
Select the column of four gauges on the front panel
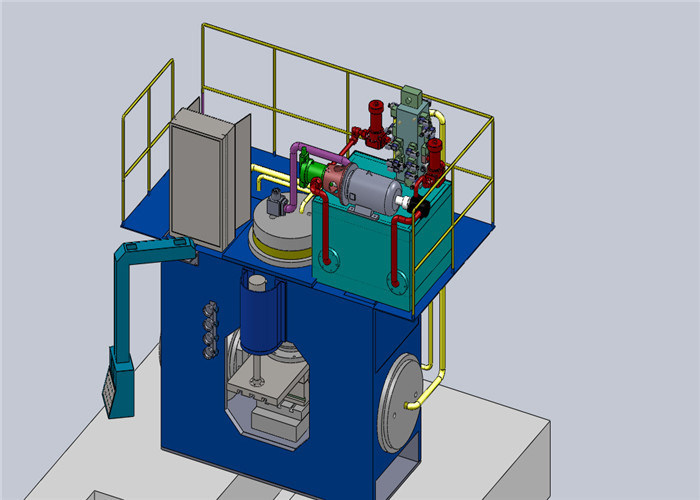coord(211,327)
